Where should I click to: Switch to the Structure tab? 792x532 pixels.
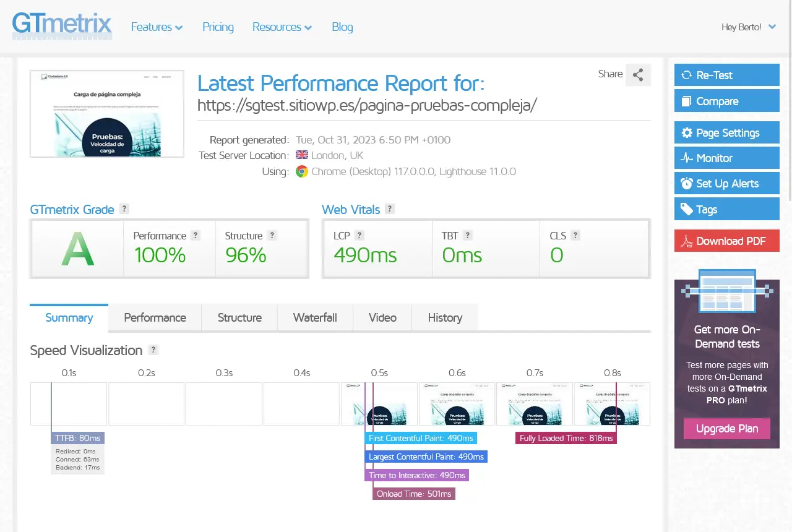pos(239,318)
